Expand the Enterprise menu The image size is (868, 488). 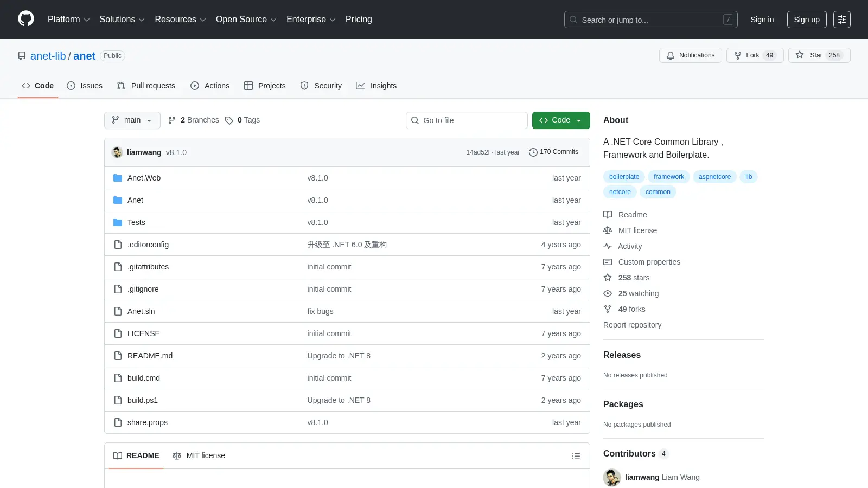[x=311, y=20]
